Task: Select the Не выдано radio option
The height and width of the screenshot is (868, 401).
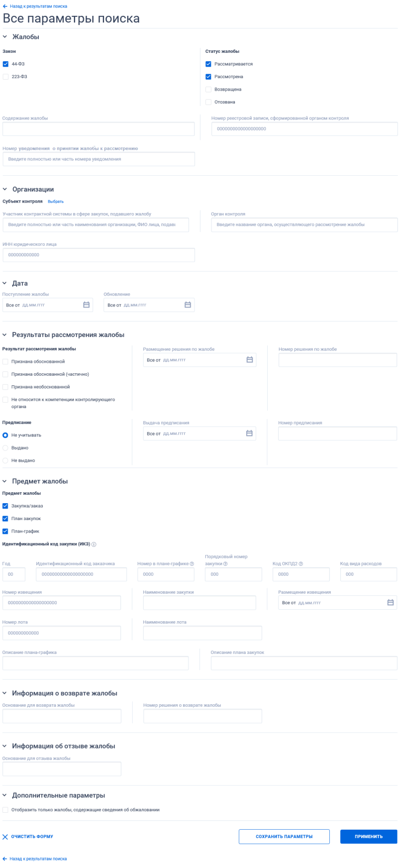Action: (5, 461)
